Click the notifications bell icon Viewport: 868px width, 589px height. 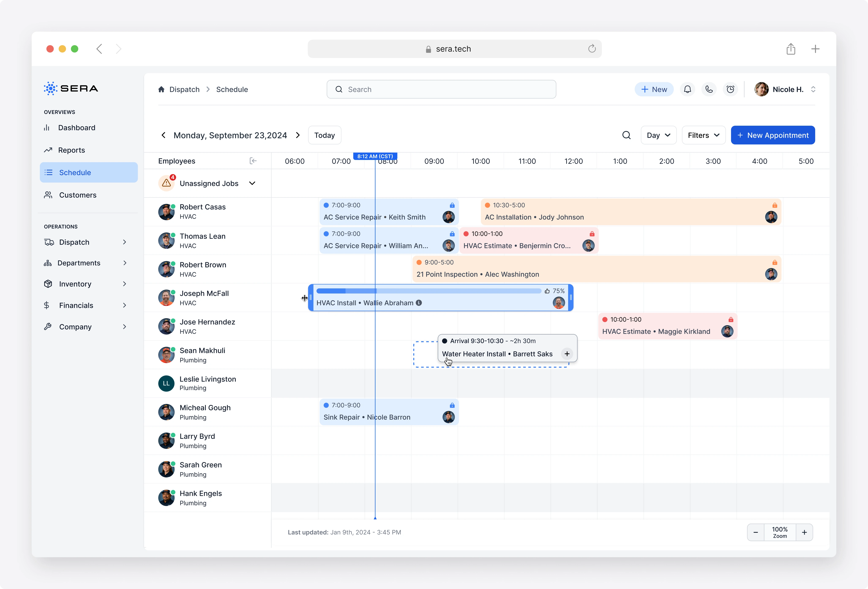coord(687,89)
